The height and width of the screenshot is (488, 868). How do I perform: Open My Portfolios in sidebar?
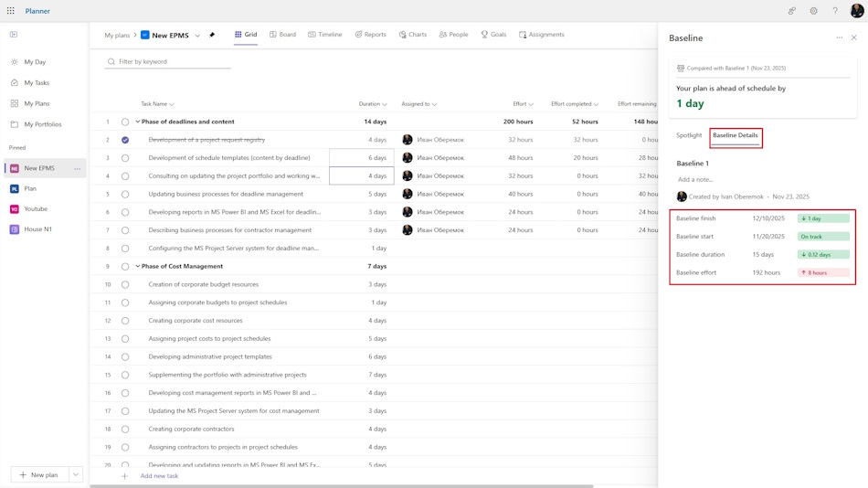pyautogui.click(x=43, y=124)
